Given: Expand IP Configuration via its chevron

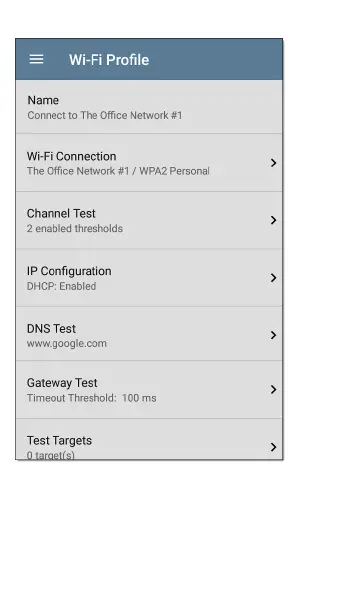Looking at the screenshot, I should point(273,278).
